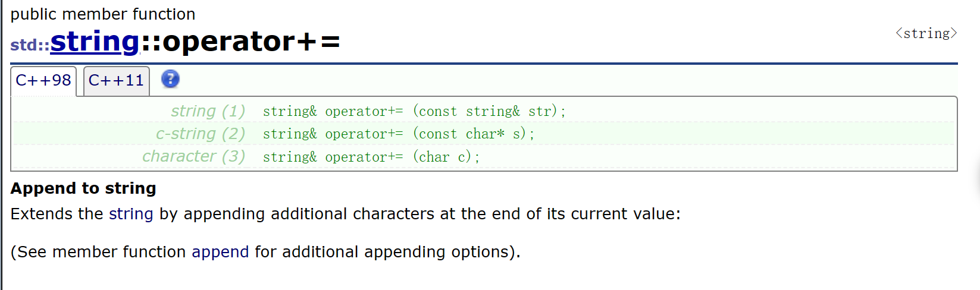This screenshot has width=980, height=290.
Task: Select the "character (3)" overload label
Action: click(x=194, y=156)
